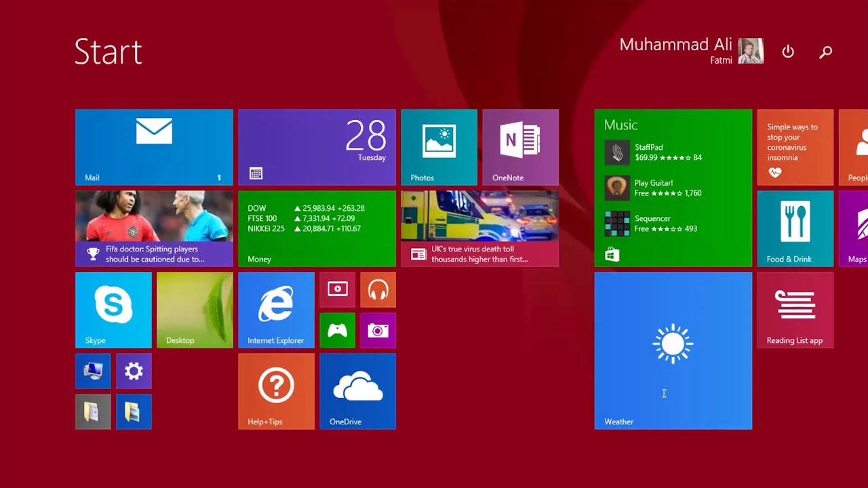The image size is (868, 488).
Task: Select StaffPad in the Music store list
Action: tap(653, 152)
